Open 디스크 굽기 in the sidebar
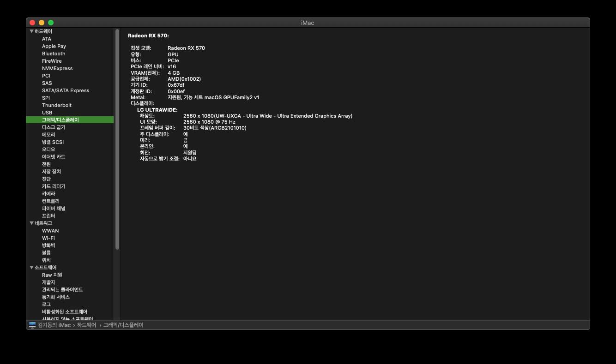The image size is (616, 364). [x=54, y=127]
